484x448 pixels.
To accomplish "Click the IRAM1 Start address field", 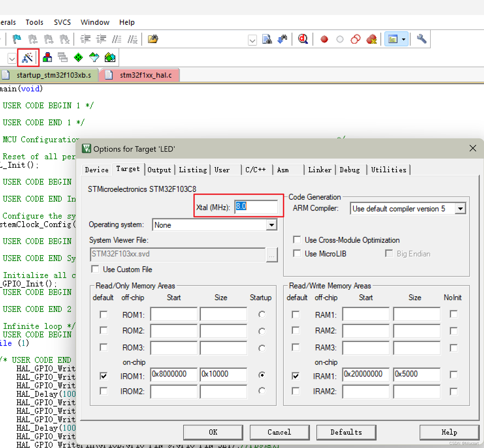I will (x=366, y=374).
